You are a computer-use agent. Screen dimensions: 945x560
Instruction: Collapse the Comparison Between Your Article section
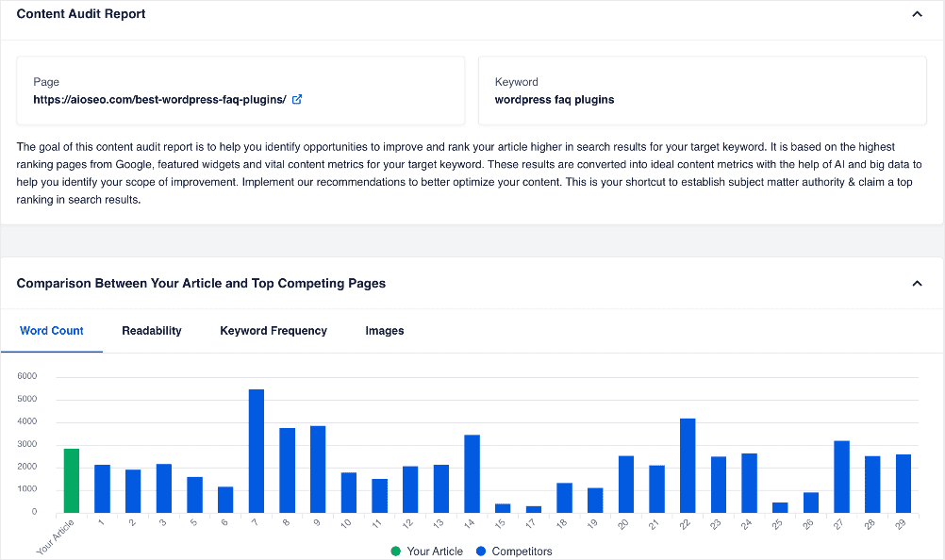(917, 283)
